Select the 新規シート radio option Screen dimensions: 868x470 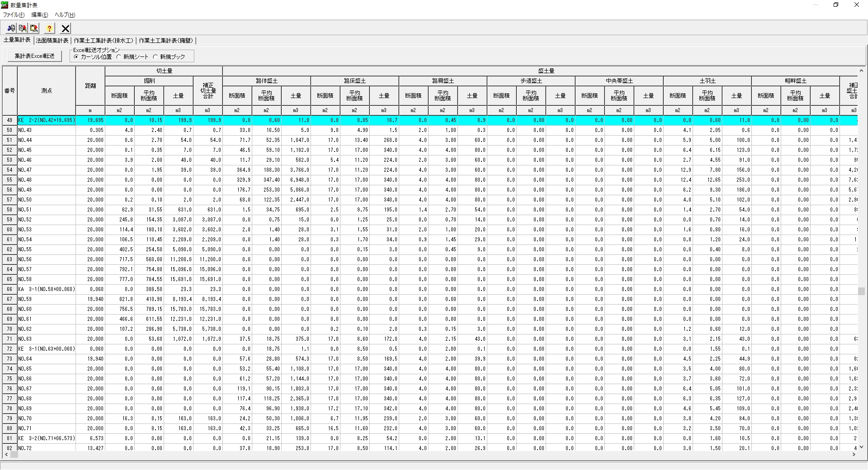(x=132, y=57)
